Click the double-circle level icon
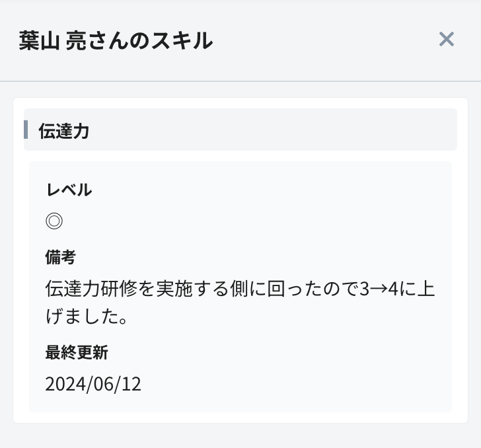Screen dimensions: 481x448 [54, 221]
